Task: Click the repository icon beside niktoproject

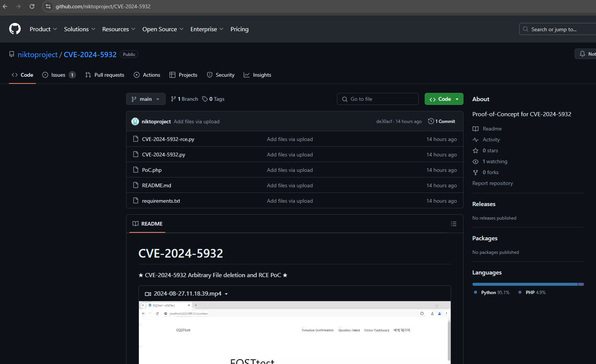Action: [12, 55]
